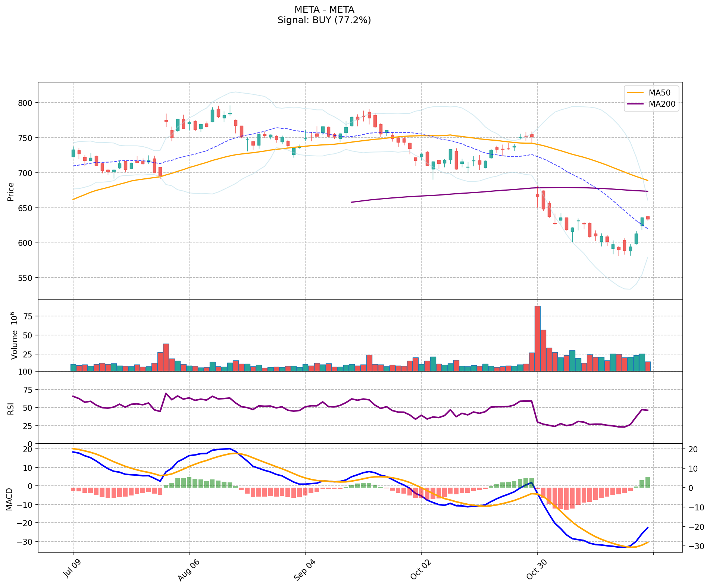The height and width of the screenshot is (588, 710).
Task: Click the MACD axis label
Action: coord(9,499)
